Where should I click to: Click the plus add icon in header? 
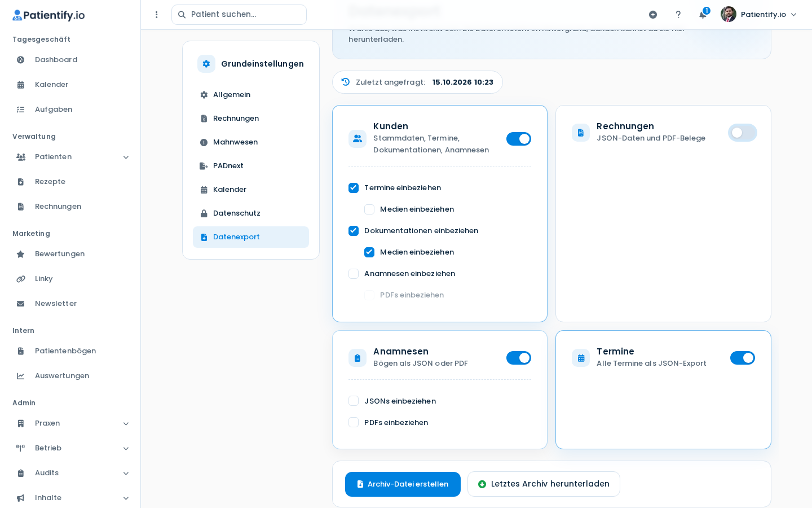[653, 15]
